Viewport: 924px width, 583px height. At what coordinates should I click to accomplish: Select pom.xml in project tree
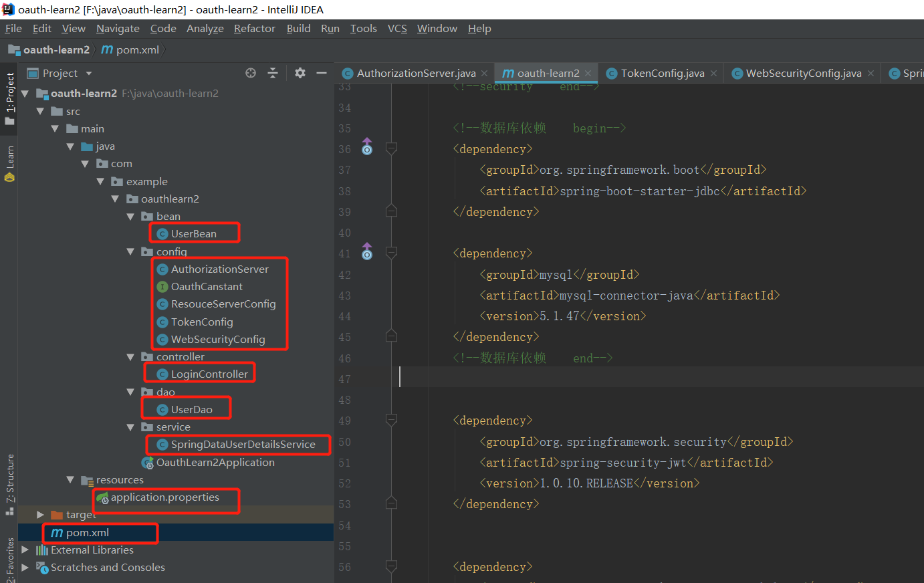pos(87,532)
